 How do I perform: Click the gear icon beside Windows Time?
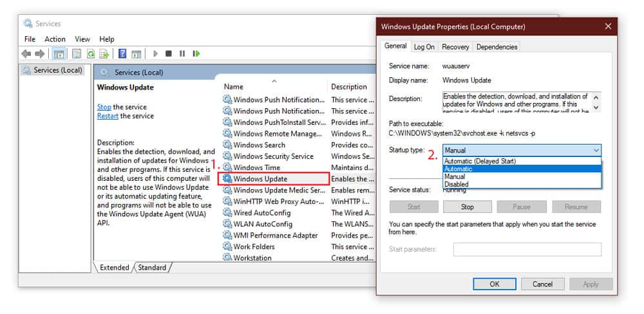(227, 167)
